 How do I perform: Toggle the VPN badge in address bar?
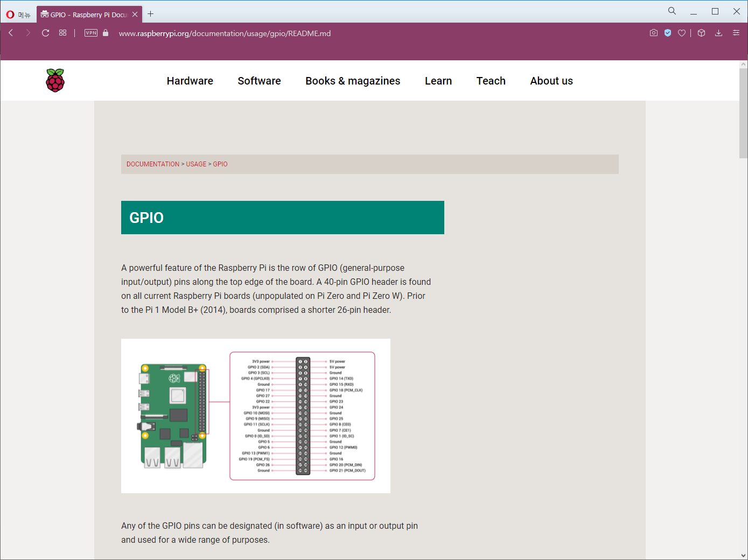pyautogui.click(x=91, y=33)
